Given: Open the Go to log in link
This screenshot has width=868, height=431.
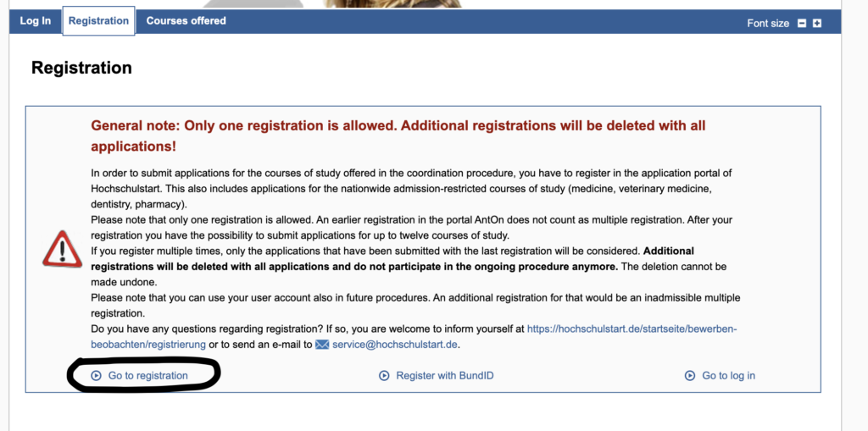Looking at the screenshot, I should (x=729, y=375).
